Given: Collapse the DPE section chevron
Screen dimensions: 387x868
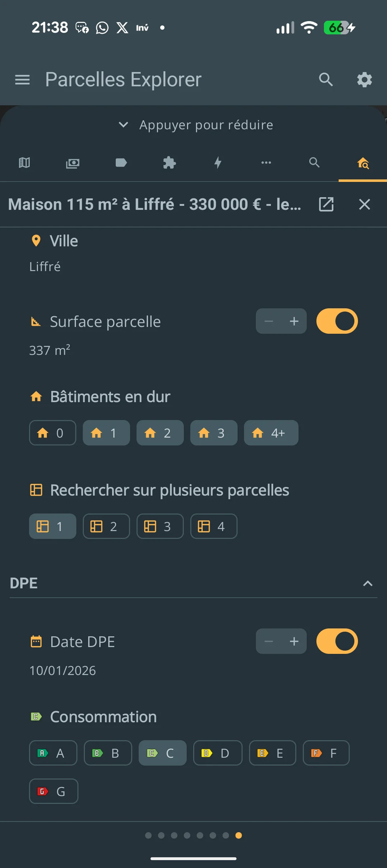Looking at the screenshot, I should [x=368, y=583].
